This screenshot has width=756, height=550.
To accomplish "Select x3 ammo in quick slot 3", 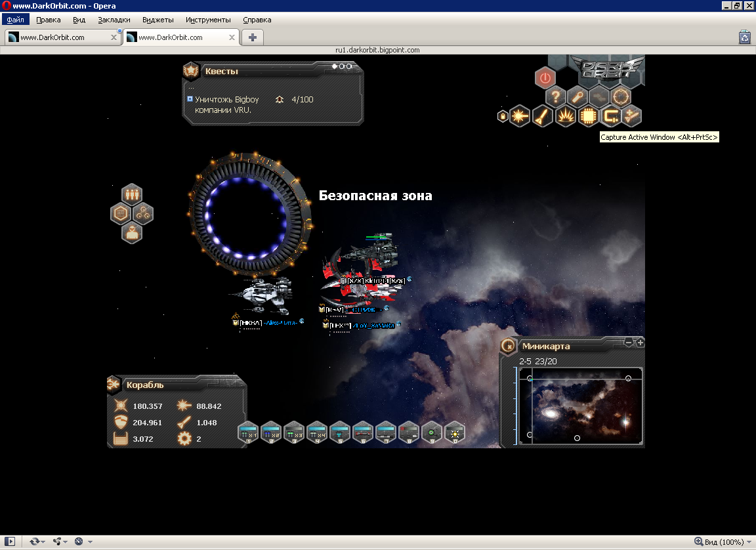I will [294, 433].
